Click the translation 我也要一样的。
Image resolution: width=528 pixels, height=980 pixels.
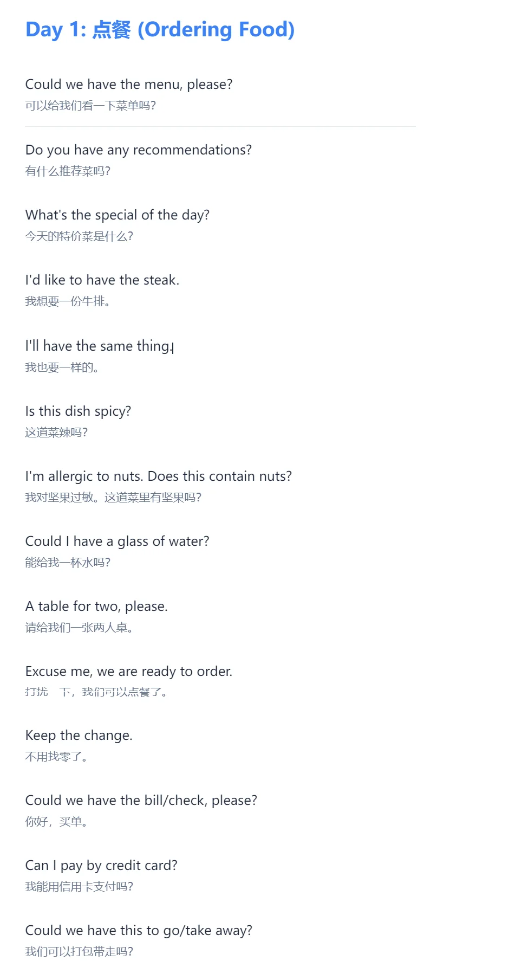[x=62, y=367]
